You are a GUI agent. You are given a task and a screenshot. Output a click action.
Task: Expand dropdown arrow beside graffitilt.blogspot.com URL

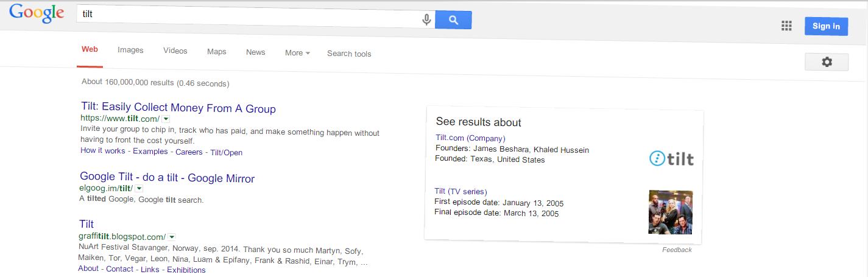(172, 236)
